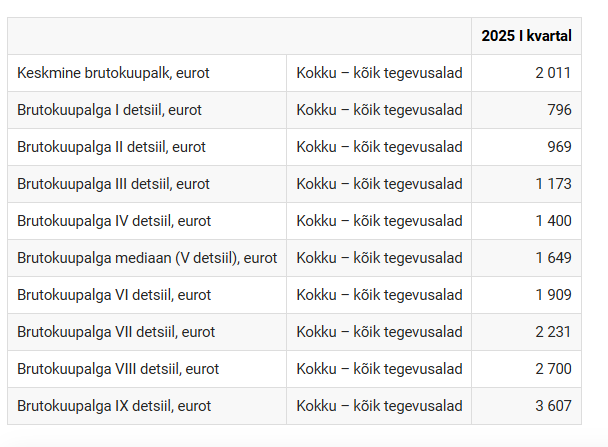Click the value 969 in the table
608x447 pixels.
click(x=559, y=147)
